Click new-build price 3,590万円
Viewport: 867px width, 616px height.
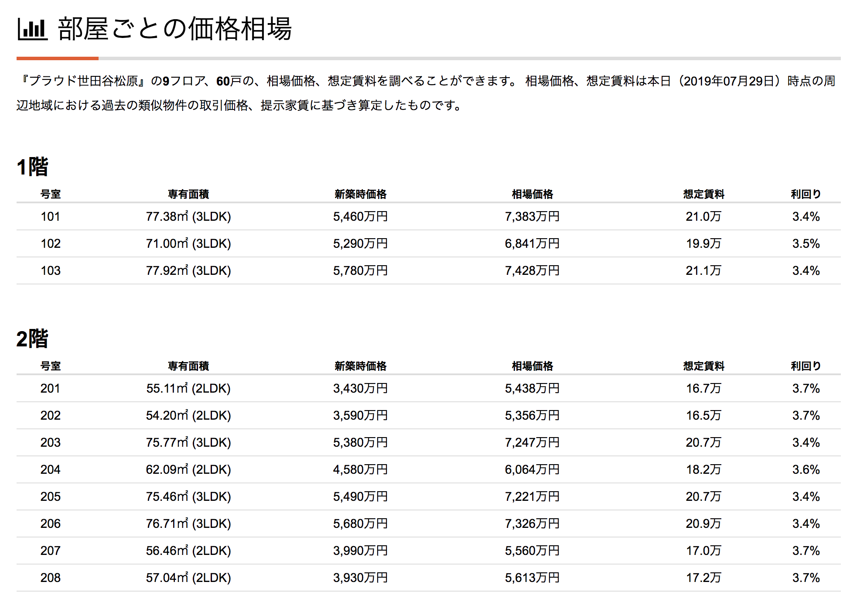pos(360,415)
